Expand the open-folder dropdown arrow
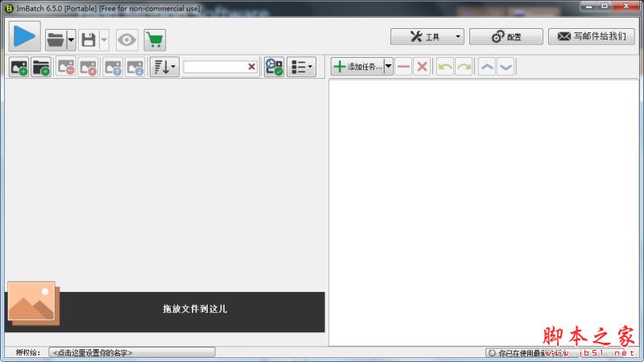Viewport: 644px width, 362px height. coord(71,39)
